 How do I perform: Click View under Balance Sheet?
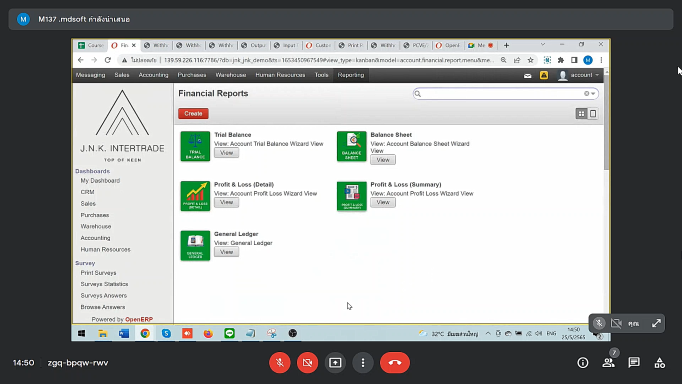pyautogui.click(x=383, y=160)
